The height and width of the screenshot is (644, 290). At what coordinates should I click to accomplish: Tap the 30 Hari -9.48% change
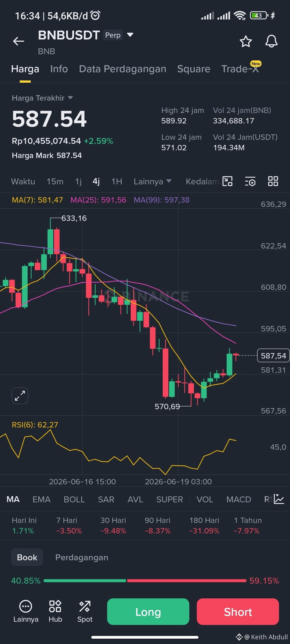113,525
